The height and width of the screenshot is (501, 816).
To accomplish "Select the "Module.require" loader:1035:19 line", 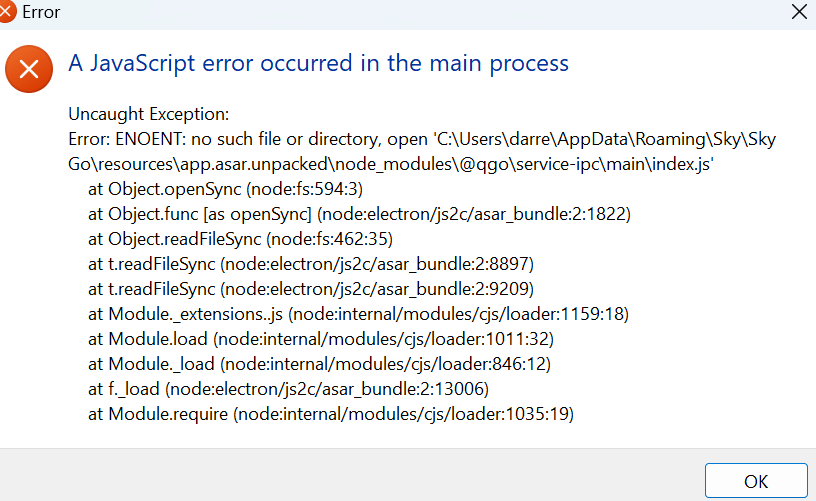I will click(331, 414).
